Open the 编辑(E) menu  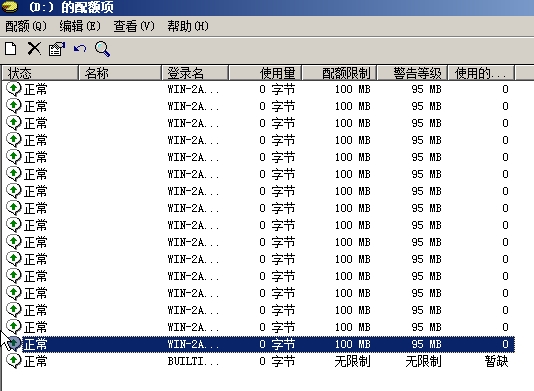(x=80, y=26)
